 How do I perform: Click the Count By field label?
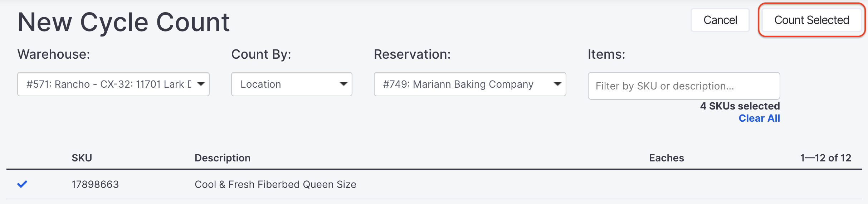click(261, 54)
